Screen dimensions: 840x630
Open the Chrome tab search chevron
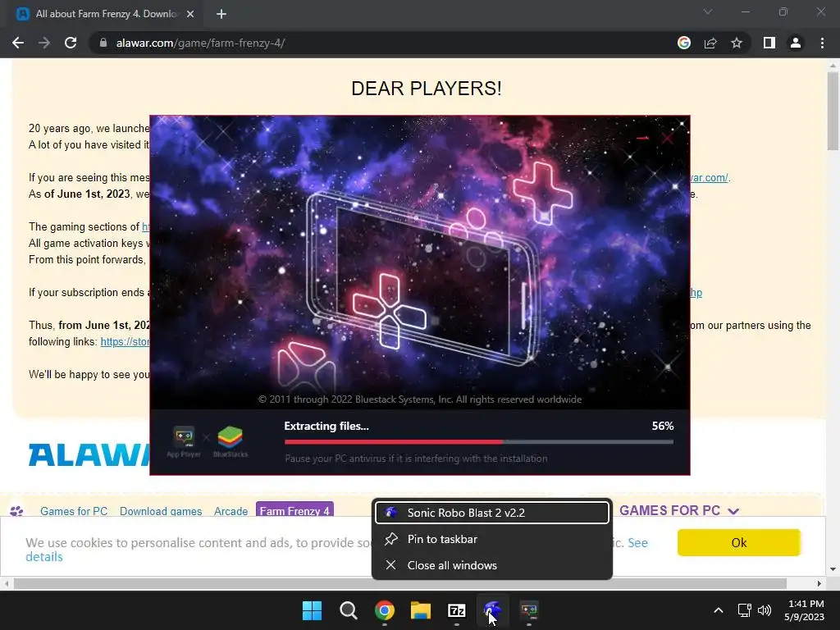click(x=708, y=11)
